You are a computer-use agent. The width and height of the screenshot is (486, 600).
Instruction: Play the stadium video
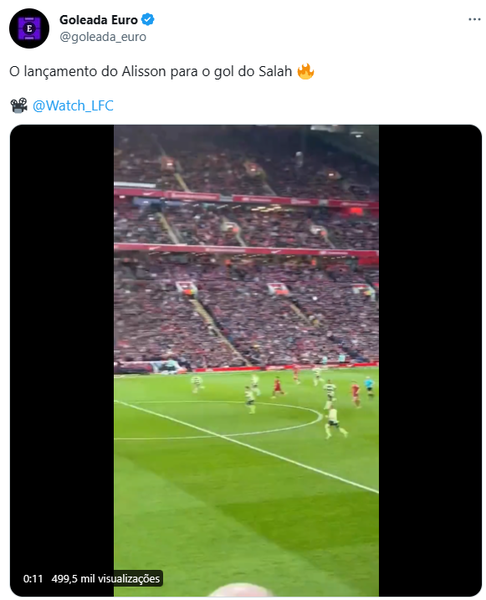pyautogui.click(x=246, y=360)
